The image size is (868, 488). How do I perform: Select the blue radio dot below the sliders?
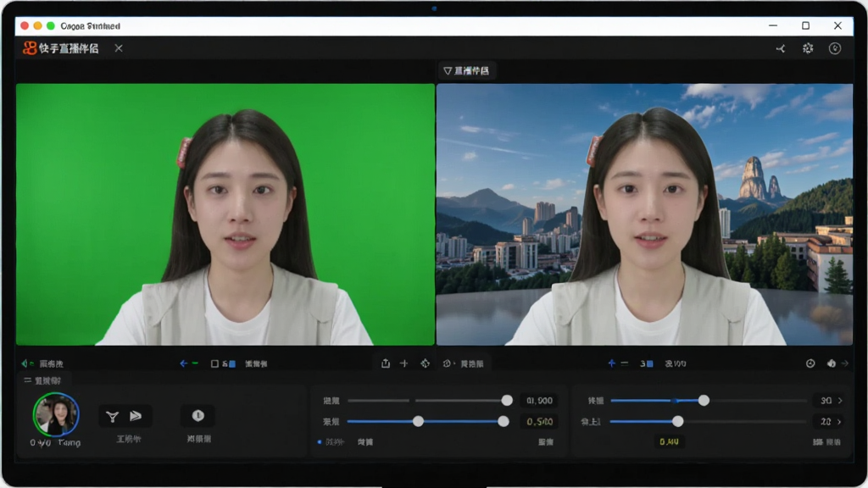pos(320,442)
